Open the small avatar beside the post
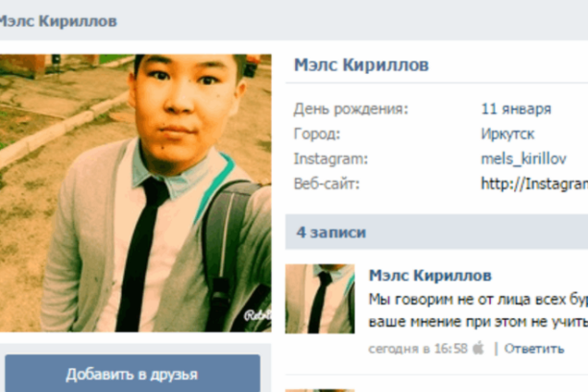 click(x=320, y=299)
